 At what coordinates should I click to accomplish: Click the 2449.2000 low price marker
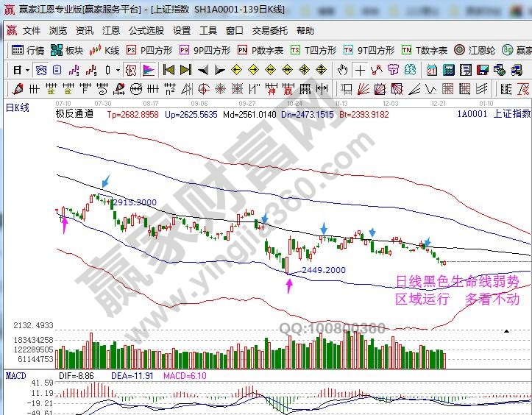point(324,270)
